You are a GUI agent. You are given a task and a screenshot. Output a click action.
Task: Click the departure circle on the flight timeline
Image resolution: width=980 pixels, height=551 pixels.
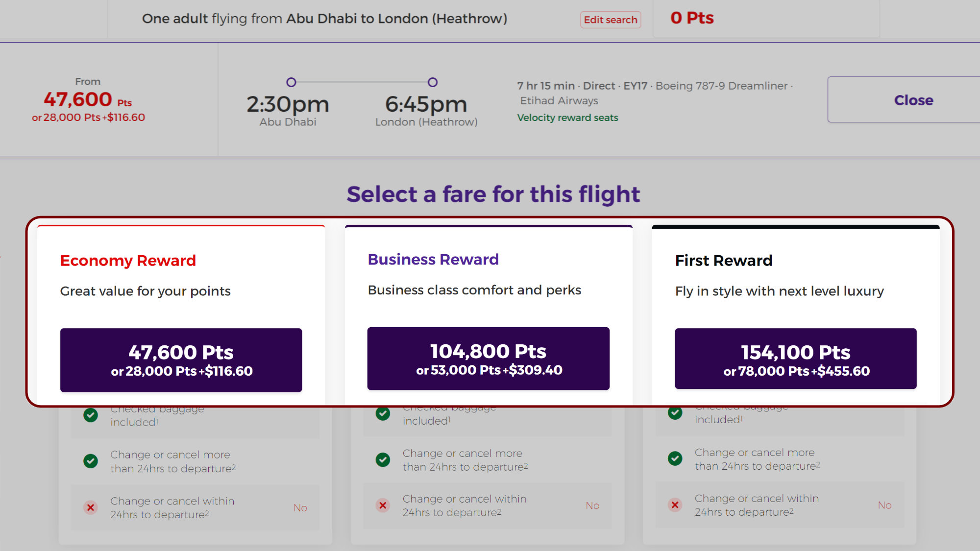tap(291, 83)
